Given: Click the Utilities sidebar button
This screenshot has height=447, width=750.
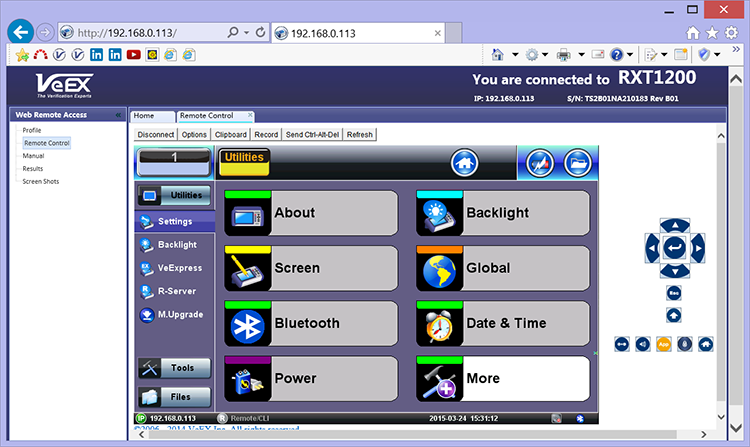Looking at the screenshot, I should point(175,196).
